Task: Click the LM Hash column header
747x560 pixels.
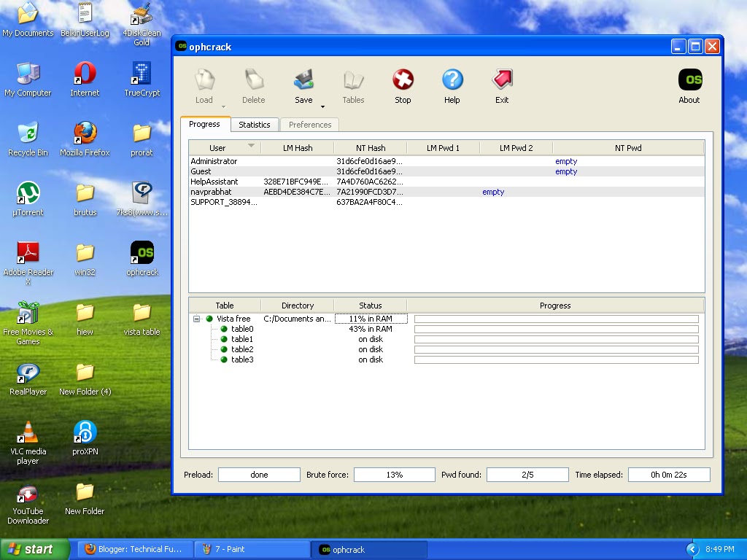Action: click(298, 147)
